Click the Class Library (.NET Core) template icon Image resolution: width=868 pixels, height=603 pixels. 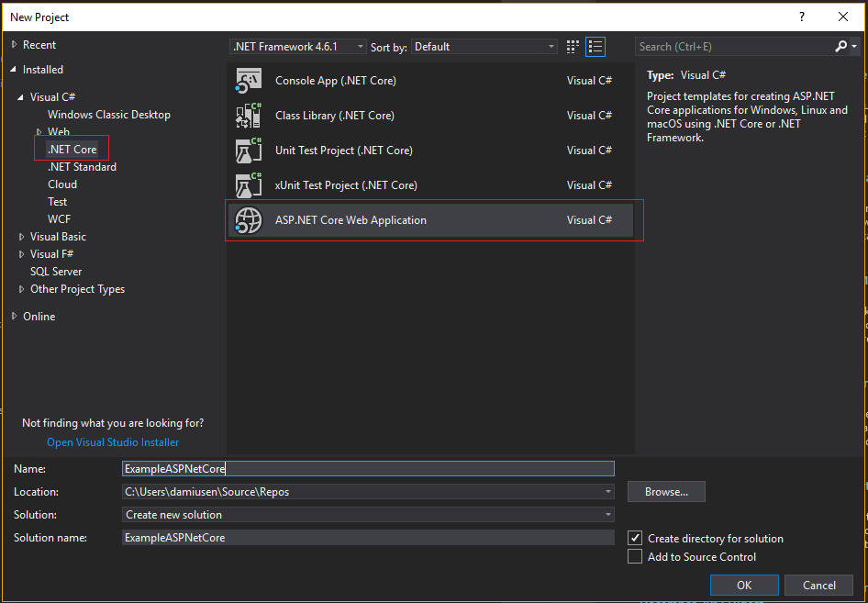point(248,116)
